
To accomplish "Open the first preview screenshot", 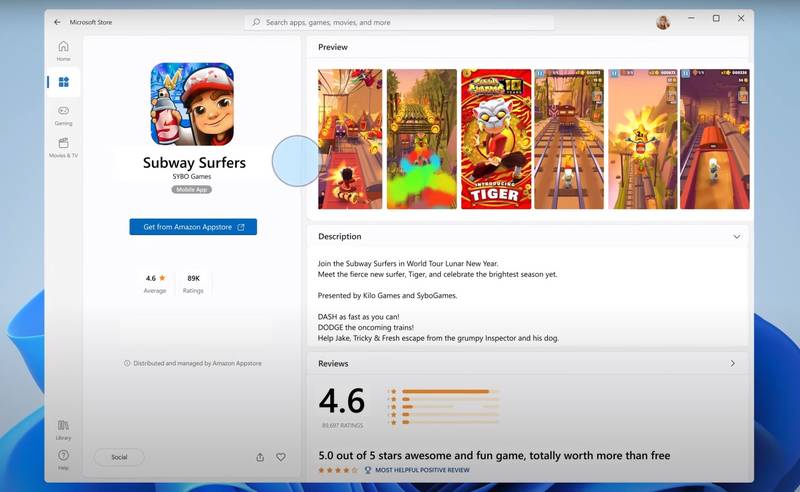I will (350, 139).
